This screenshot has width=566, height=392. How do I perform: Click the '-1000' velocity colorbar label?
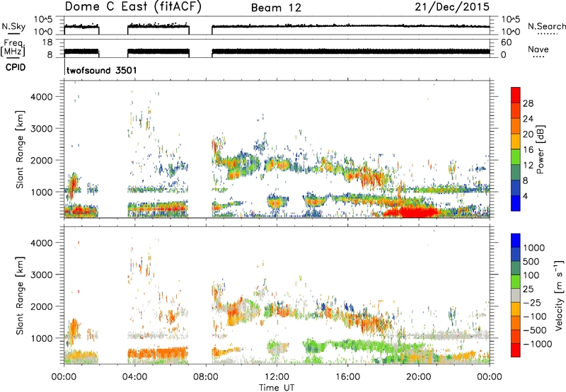[537, 344]
